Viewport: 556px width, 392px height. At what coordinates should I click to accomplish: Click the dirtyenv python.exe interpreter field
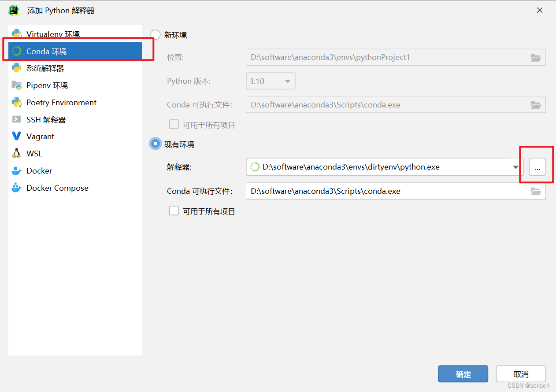pos(385,167)
